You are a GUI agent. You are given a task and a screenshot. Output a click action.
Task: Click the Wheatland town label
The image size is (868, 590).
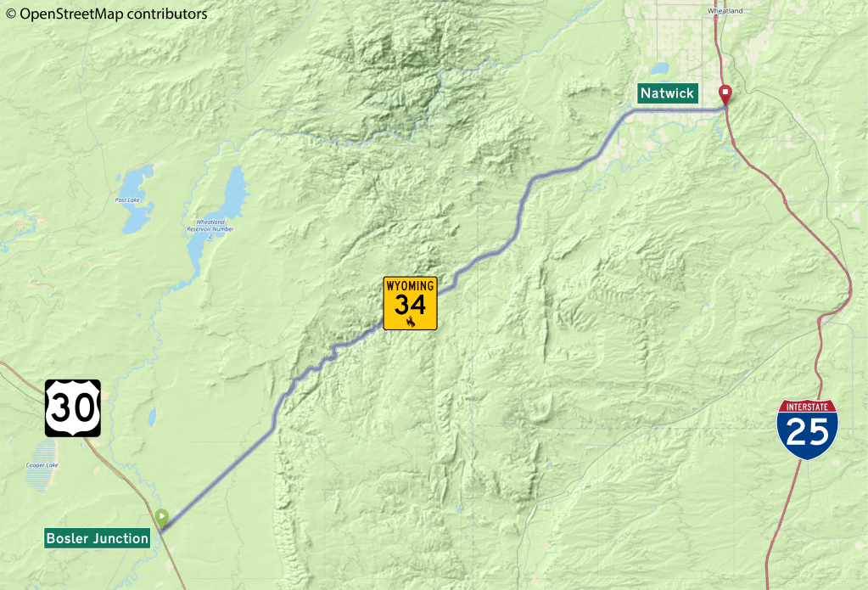point(725,11)
